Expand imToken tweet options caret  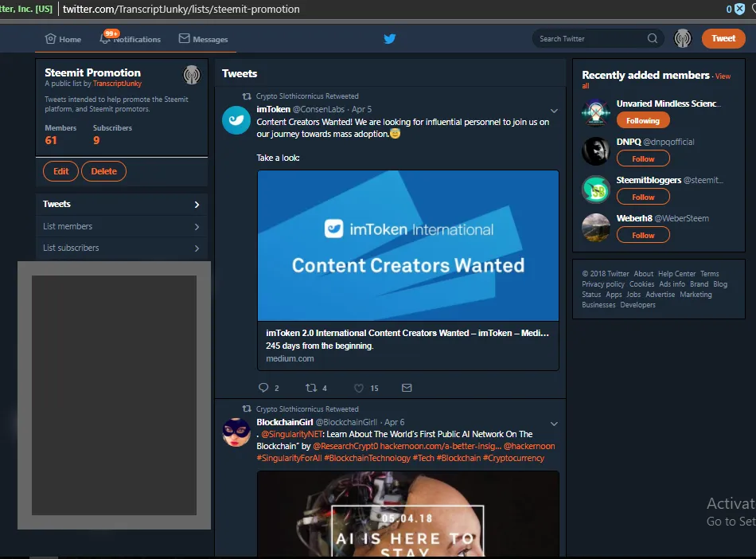pyautogui.click(x=554, y=111)
